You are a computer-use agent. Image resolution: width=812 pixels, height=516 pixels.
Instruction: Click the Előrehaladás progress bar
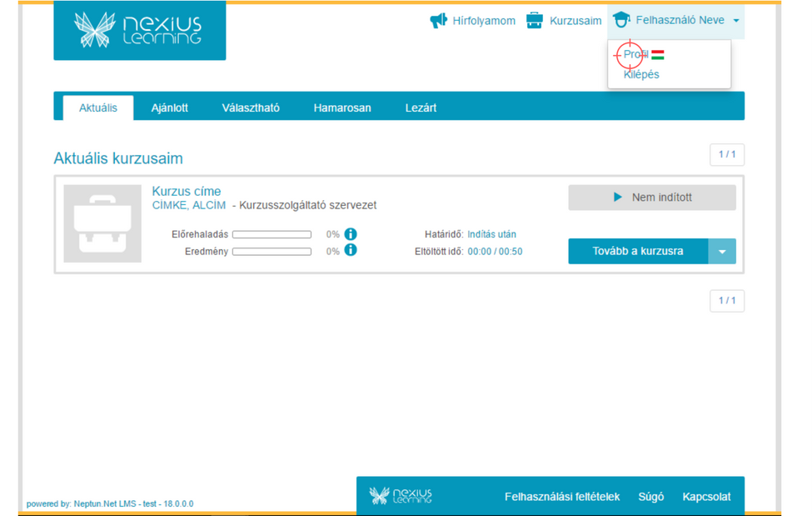coord(271,235)
